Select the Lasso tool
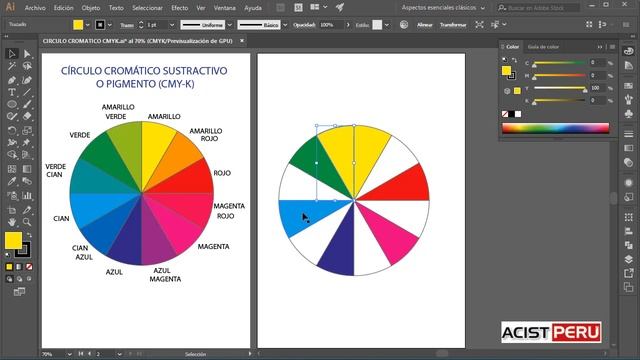 [x=27, y=66]
